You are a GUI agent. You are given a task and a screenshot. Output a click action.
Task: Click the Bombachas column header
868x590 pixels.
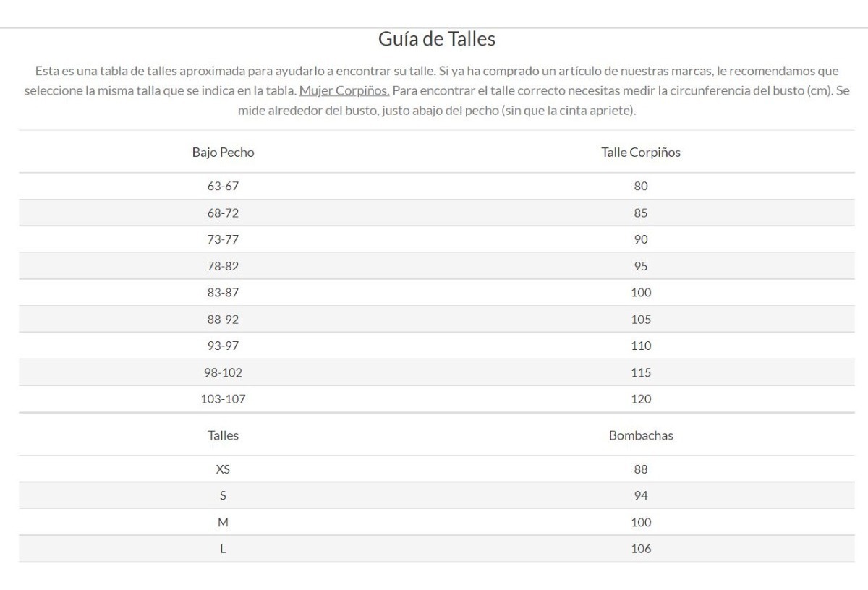click(641, 435)
